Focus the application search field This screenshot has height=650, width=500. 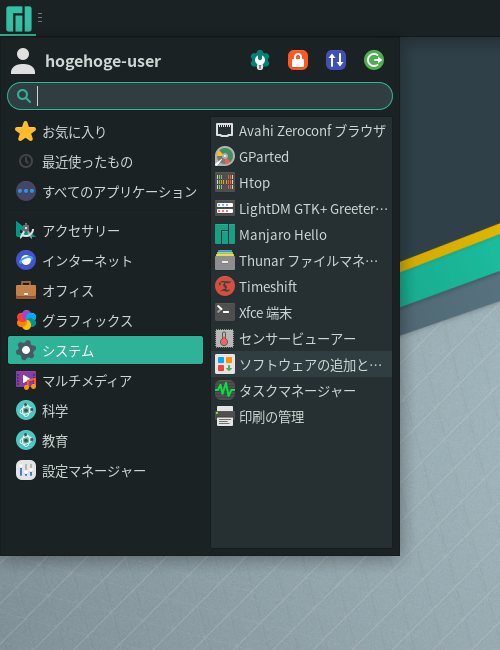200,96
